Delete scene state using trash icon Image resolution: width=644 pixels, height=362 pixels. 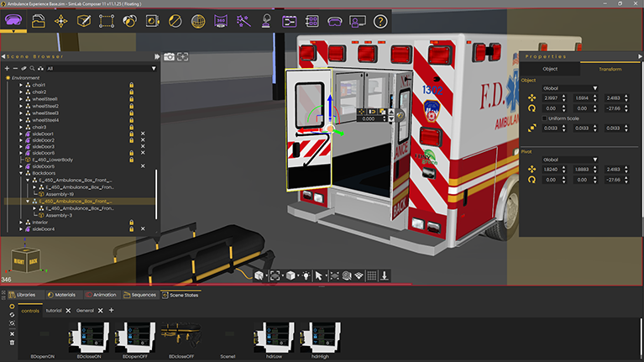tap(12, 343)
